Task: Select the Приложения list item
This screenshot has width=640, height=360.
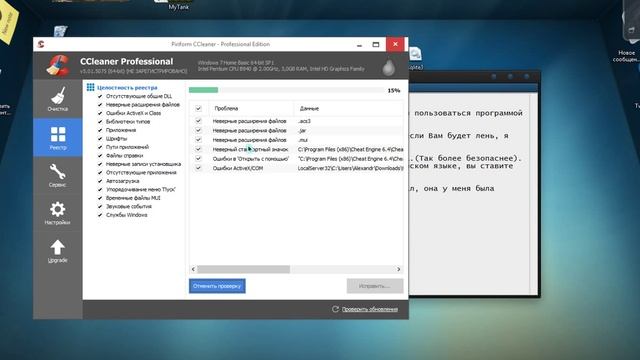Action: [121, 130]
